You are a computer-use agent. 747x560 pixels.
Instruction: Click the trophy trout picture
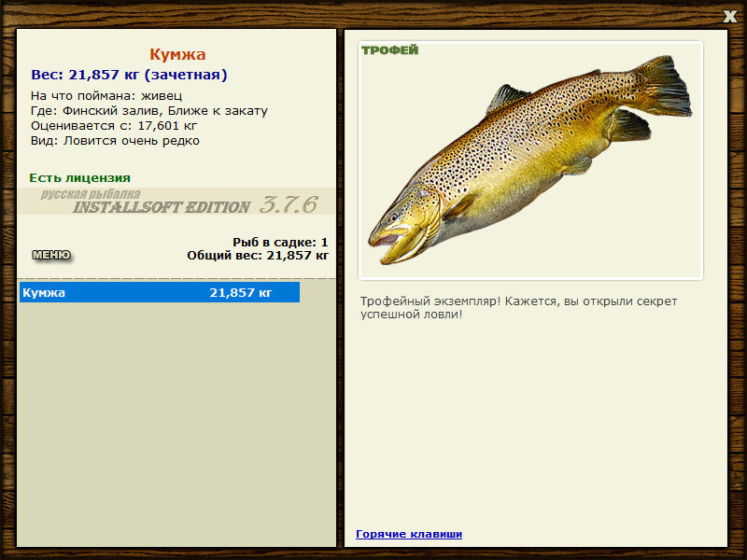[530, 161]
